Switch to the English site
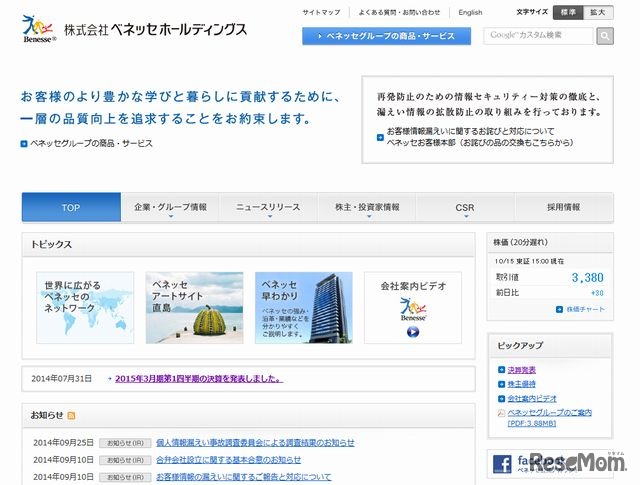 tap(470, 12)
